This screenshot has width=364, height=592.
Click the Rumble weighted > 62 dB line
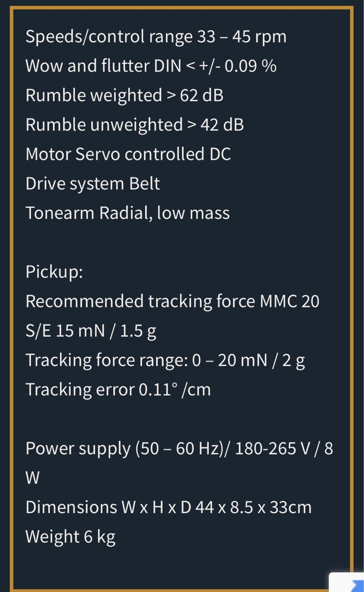coord(124,95)
